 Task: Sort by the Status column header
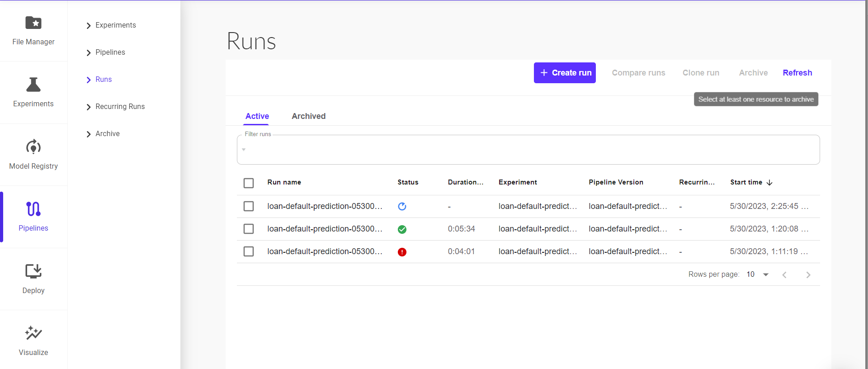[408, 182]
